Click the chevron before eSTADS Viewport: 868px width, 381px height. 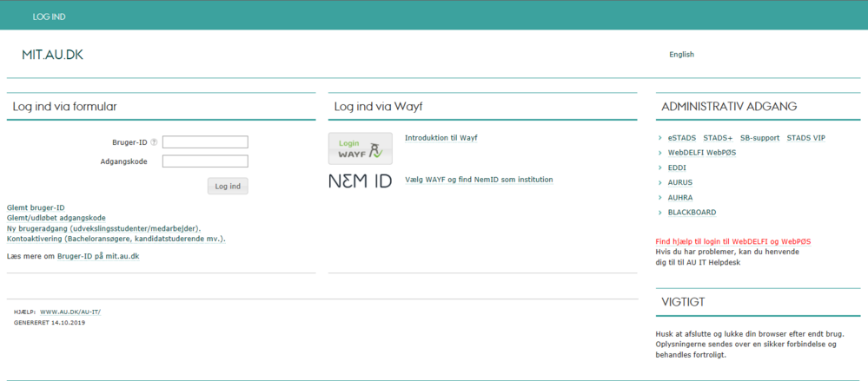(x=660, y=138)
